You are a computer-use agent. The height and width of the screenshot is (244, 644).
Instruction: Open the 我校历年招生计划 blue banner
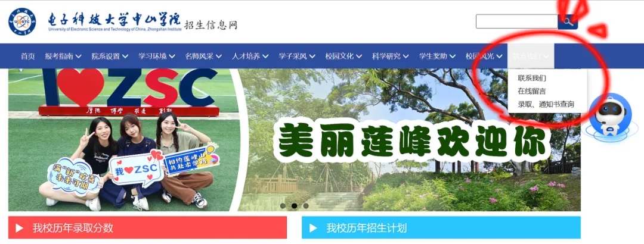tap(441, 227)
